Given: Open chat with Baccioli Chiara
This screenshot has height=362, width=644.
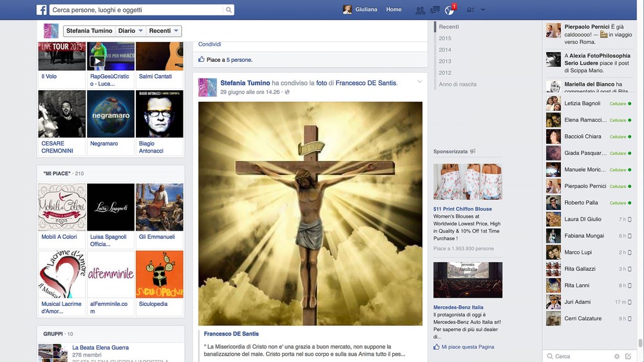Looking at the screenshot, I should tap(589, 137).
